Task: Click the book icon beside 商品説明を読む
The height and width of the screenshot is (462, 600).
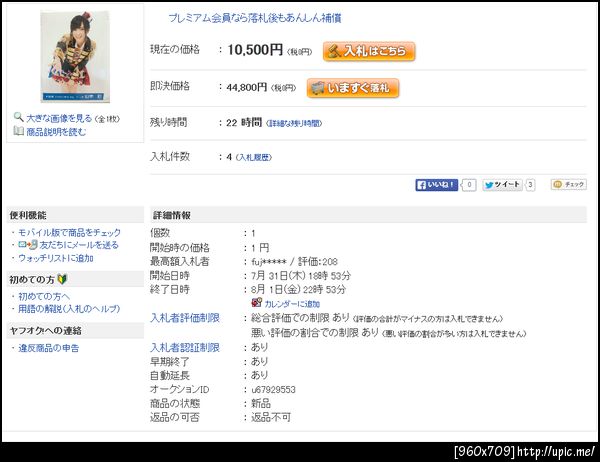Action: pyautogui.click(x=18, y=131)
